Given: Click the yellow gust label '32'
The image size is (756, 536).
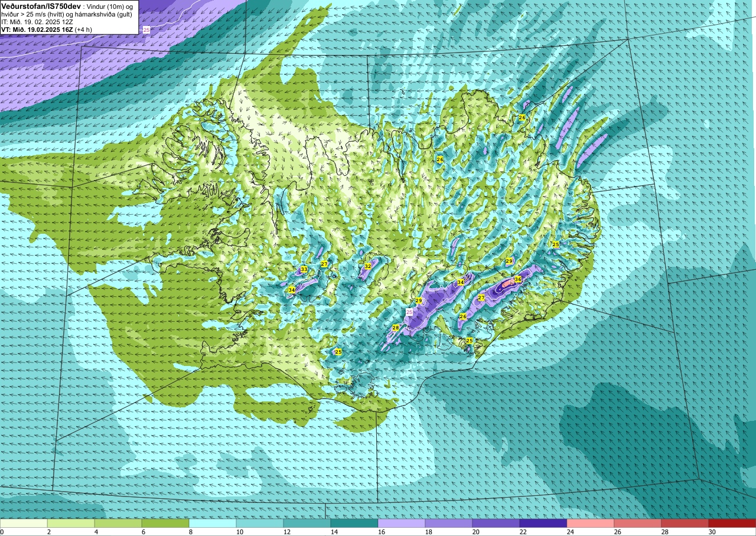Looking at the screenshot, I should (367, 266).
